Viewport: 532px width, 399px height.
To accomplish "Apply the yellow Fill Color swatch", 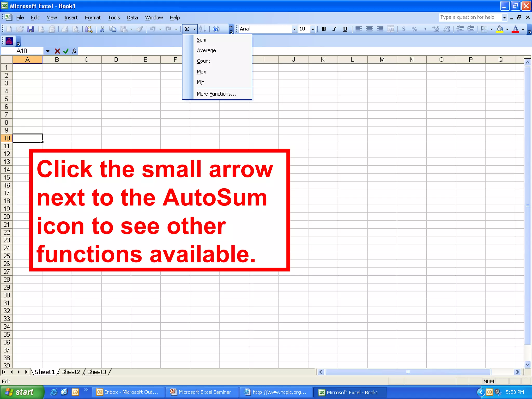I will click(500, 29).
